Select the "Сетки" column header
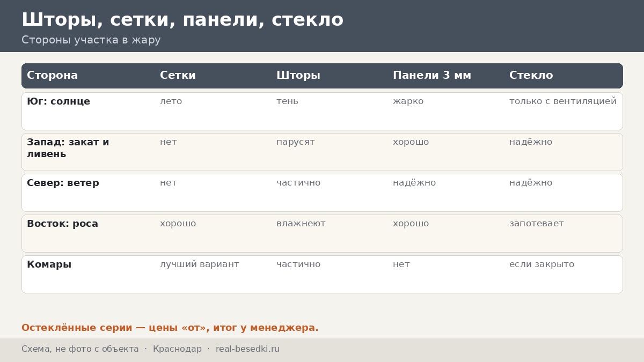 (178, 76)
